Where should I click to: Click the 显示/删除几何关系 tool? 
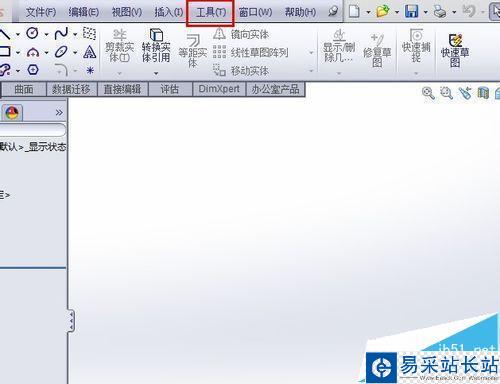point(339,47)
